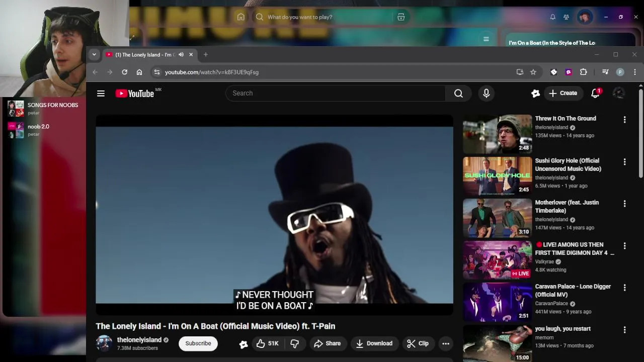
Task: Go to Spotify home icon
Action: (x=241, y=17)
